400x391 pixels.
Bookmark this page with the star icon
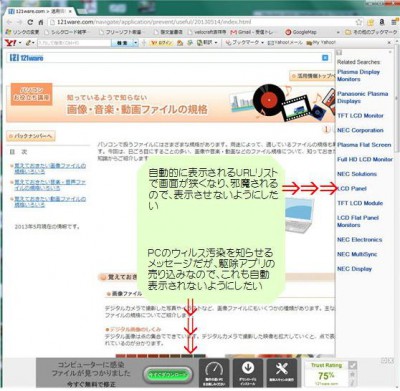[359, 22]
